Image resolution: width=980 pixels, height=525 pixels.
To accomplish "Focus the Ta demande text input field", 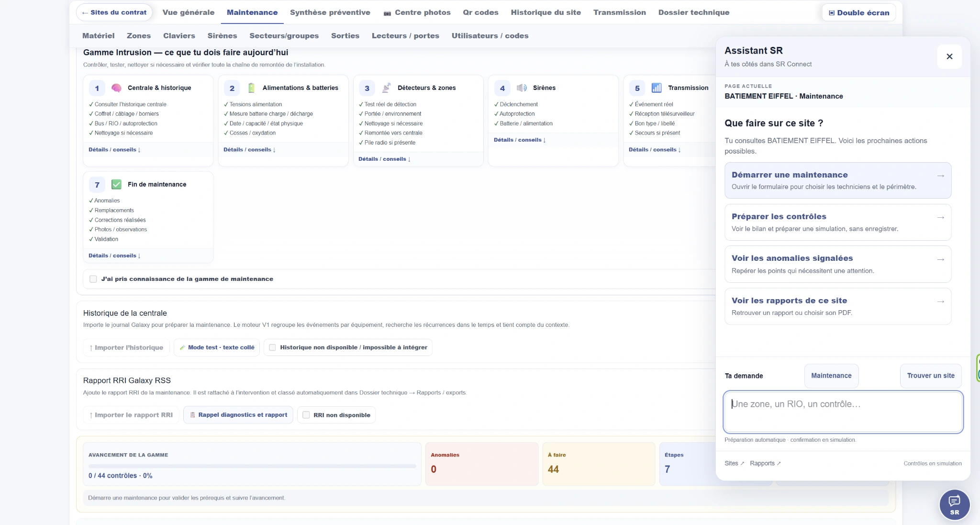I will pos(843,412).
